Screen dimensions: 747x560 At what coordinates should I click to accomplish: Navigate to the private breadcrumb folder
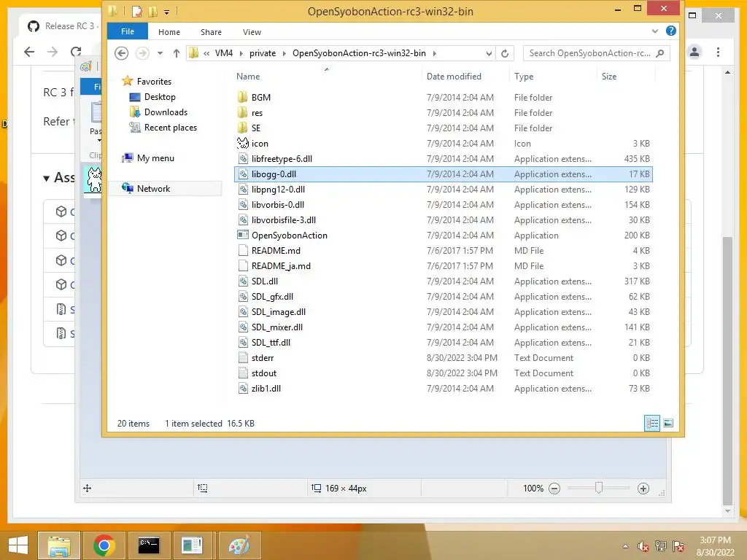(x=263, y=53)
